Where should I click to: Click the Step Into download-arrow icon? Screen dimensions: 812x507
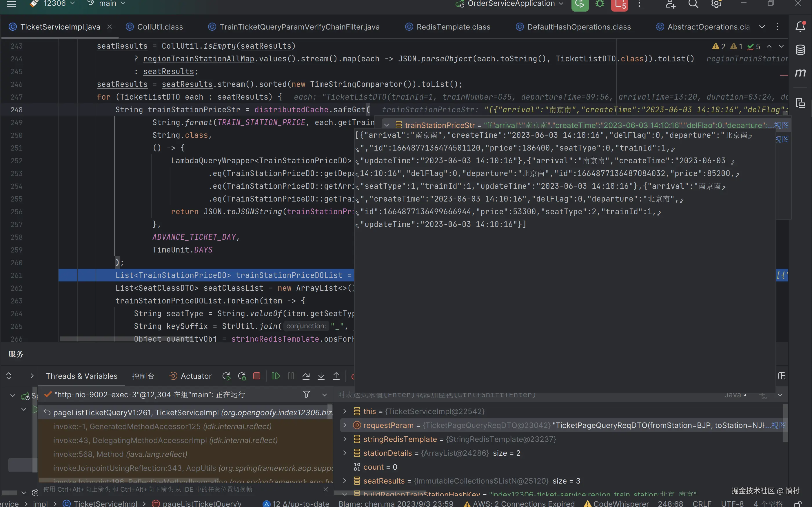tap(321, 376)
